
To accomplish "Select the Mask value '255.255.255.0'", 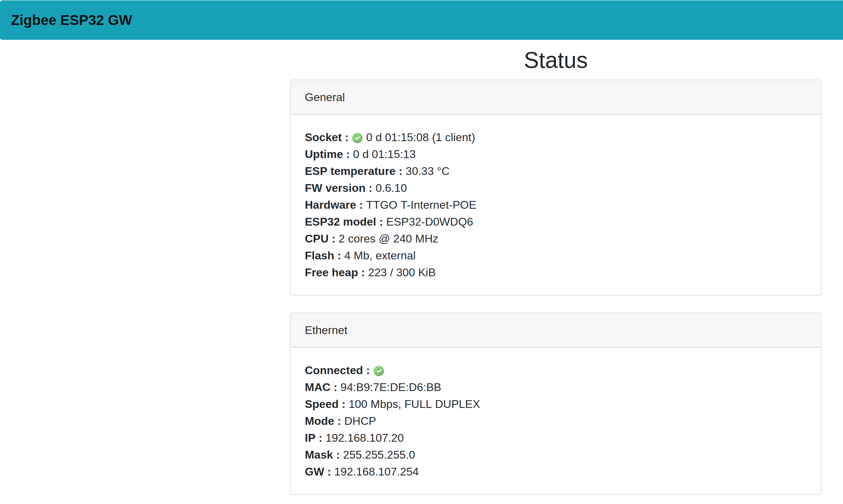I will pos(379,455).
